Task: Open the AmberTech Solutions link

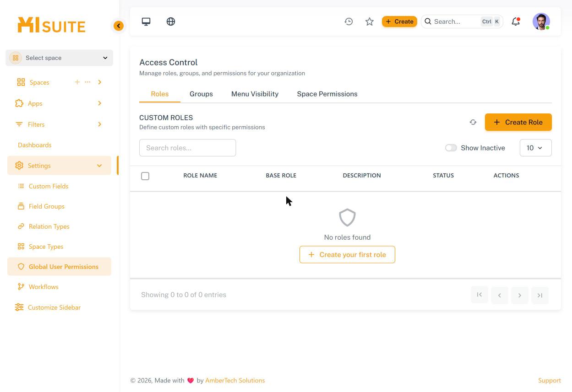Action: pos(235,381)
